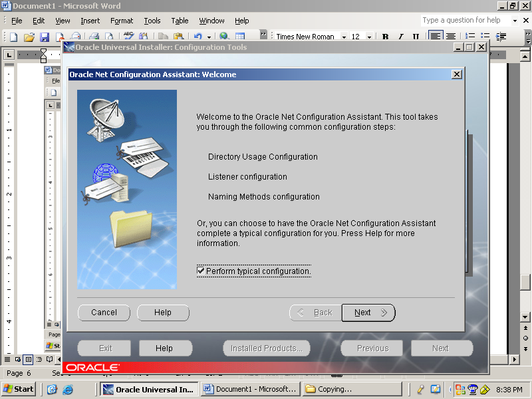Click the Increase Indent icon in Word
The image size is (532, 399).
(501, 37)
